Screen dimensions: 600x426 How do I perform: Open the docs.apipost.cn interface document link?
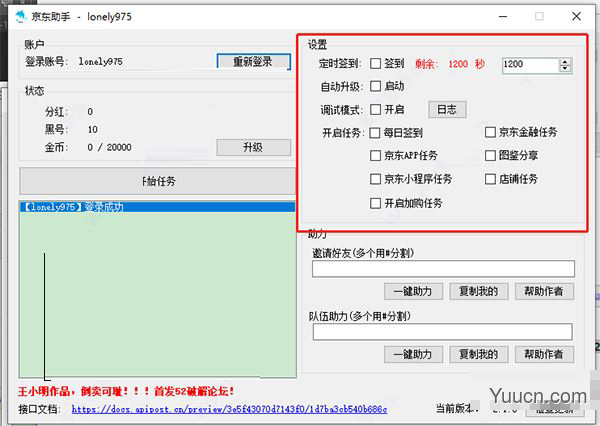click(229, 410)
